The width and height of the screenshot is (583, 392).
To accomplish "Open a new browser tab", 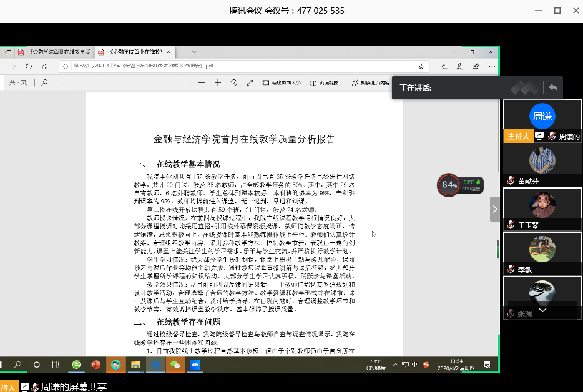I will coord(182,52).
